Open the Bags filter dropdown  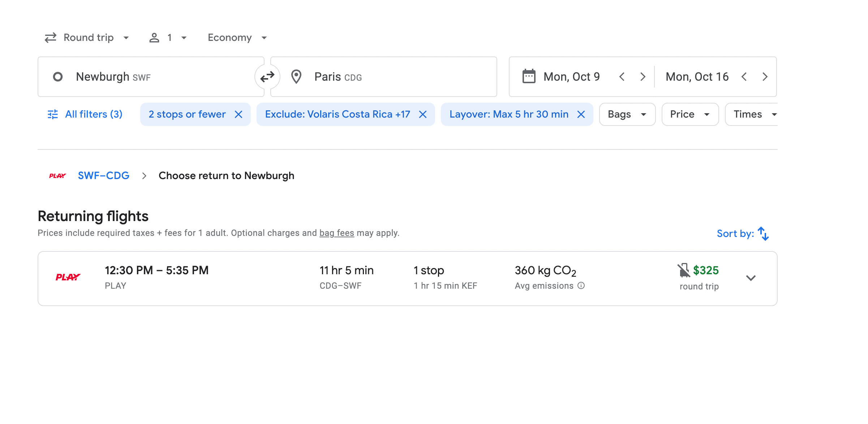pos(627,114)
